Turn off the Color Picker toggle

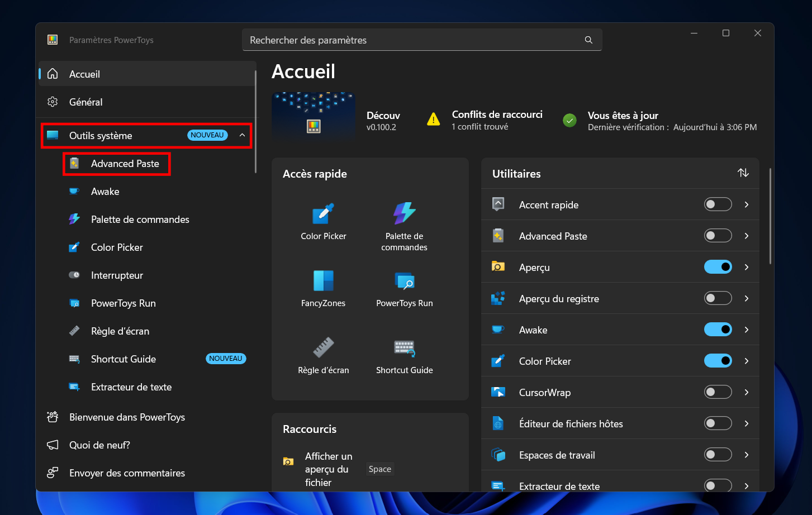point(718,361)
